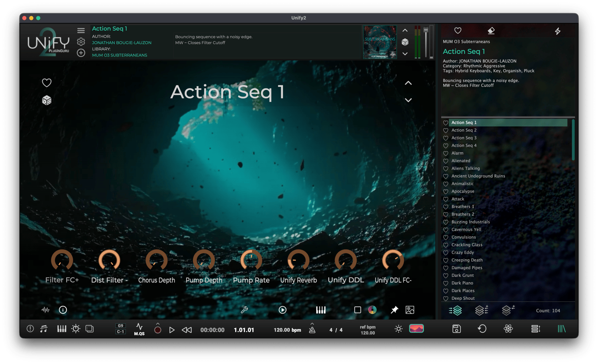Image resolution: width=598 pixels, height=364 pixels.
Task: Click the M.QS waveform icon
Action: pos(139,329)
